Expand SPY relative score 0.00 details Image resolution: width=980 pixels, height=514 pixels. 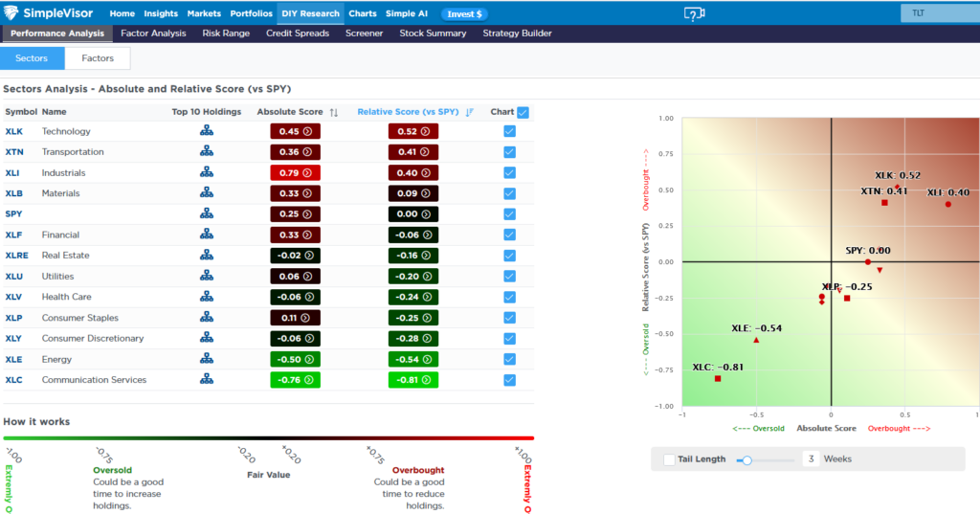pos(413,213)
